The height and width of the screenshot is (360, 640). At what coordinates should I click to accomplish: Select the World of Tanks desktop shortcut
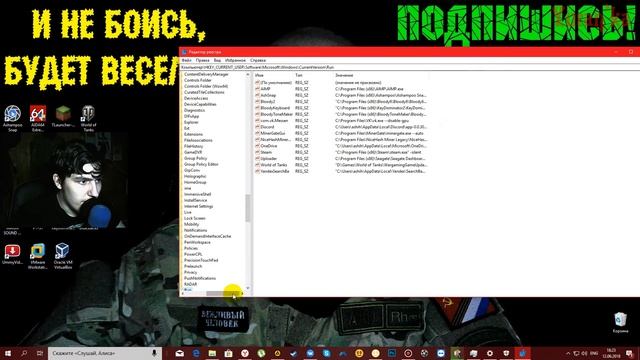tap(88, 118)
